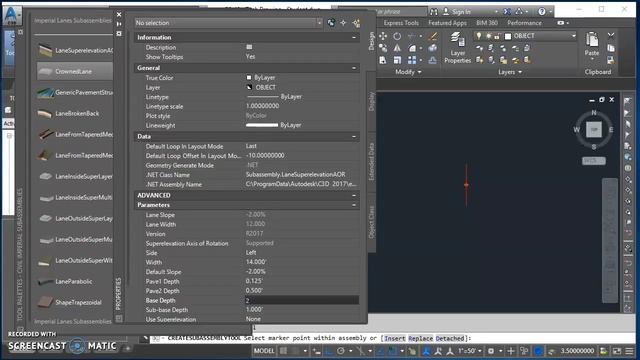
Task: Click the Quick Select icon in properties palette
Action: point(356,23)
